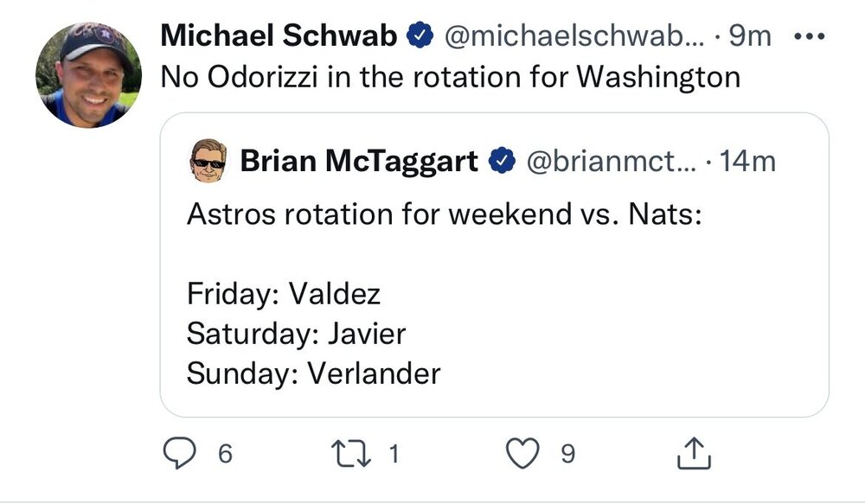Click the reply count number 6

[224, 455]
